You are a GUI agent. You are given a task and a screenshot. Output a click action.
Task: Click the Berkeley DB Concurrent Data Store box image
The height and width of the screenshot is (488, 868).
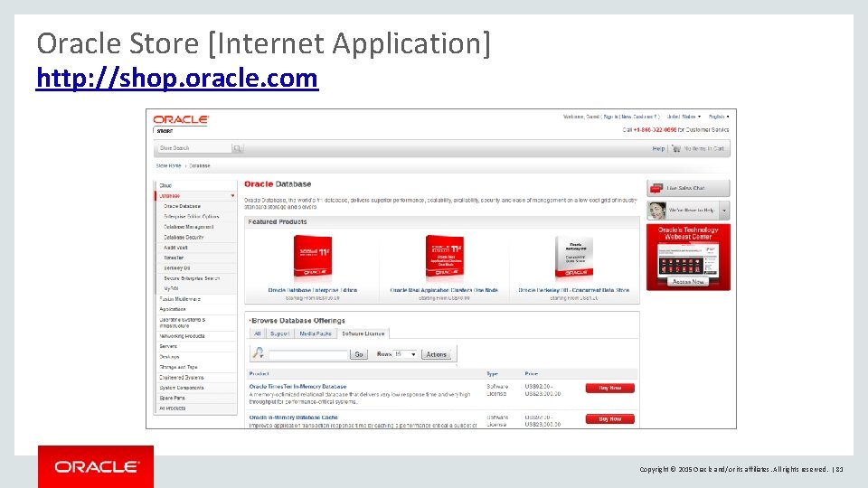tap(574, 258)
